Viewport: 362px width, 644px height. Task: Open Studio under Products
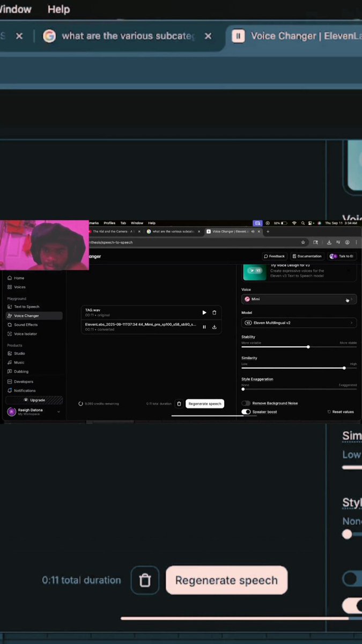[33, 354]
